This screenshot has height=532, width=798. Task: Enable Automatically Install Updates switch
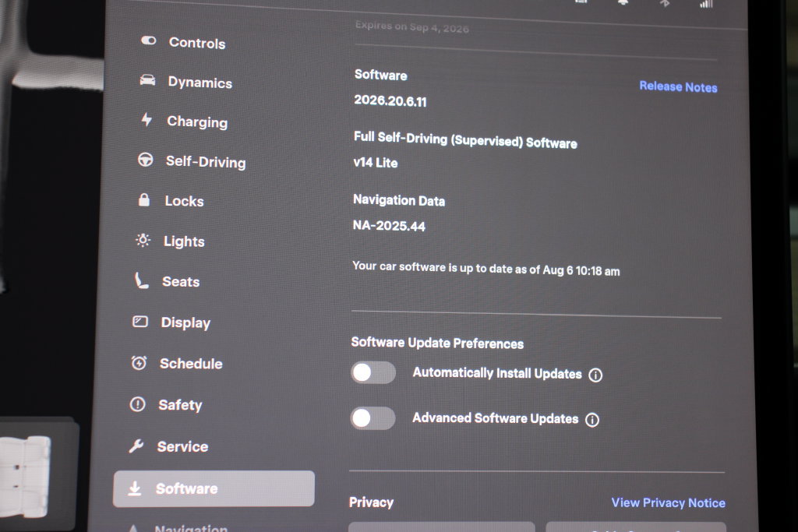[373, 372]
